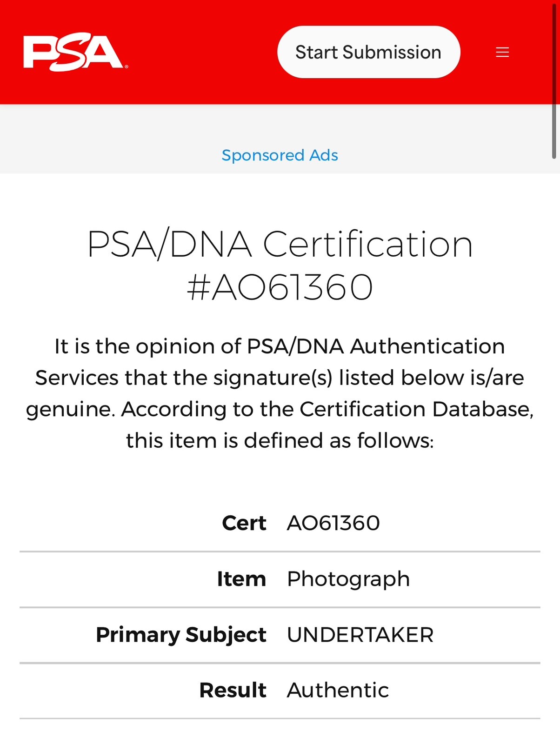Click the page scrollbar thumb
The height and width of the screenshot is (744, 560).
tap(554, 80)
